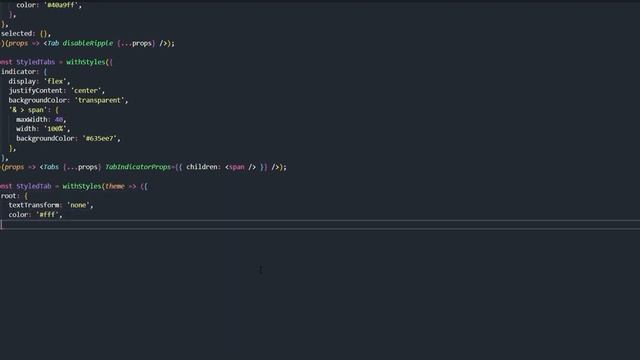Click the 'maxWidth: 40,' line
The height and width of the screenshot is (360, 640).
41,119
